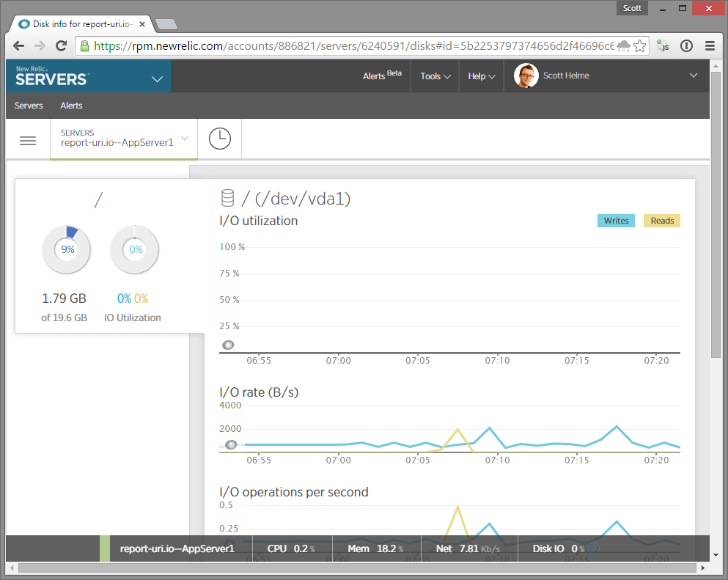This screenshot has height=580, width=728.
Task: Click the cloud SRH icon in address bar
Action: coord(623,46)
